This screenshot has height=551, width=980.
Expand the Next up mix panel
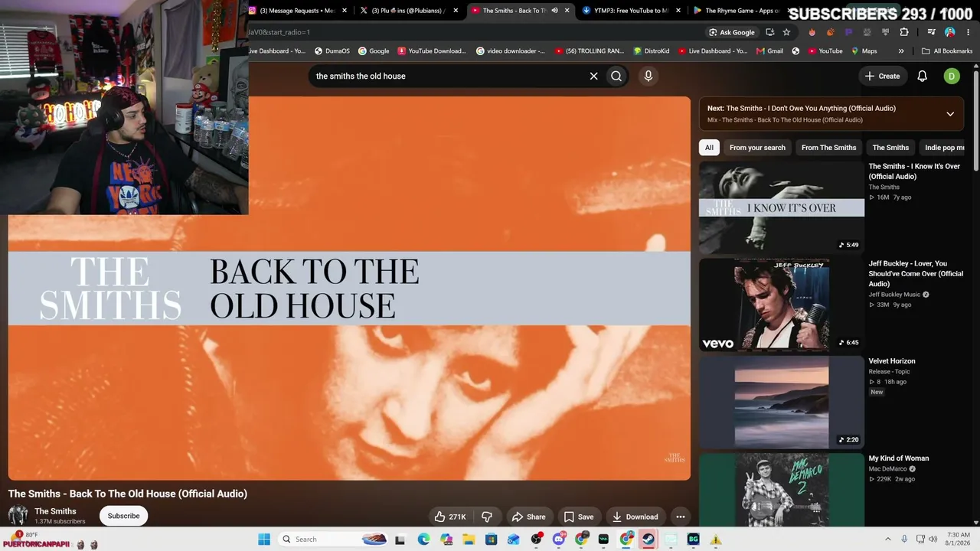950,114
